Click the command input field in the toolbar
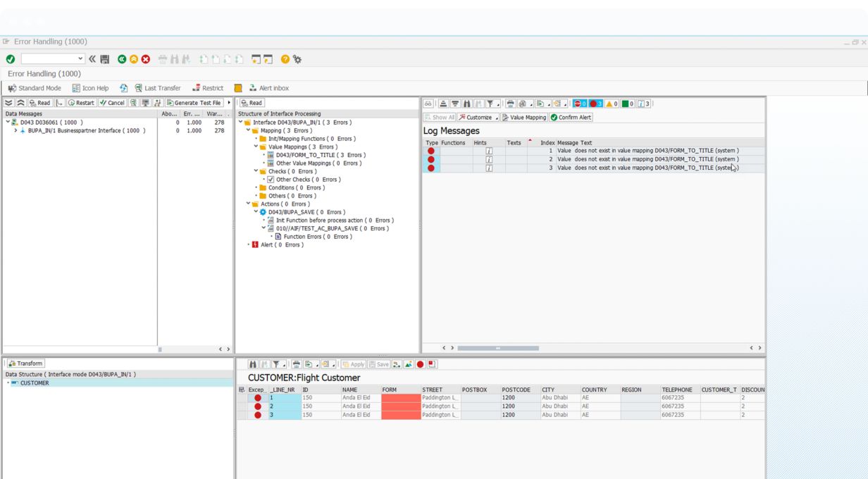868x479 pixels. point(49,60)
